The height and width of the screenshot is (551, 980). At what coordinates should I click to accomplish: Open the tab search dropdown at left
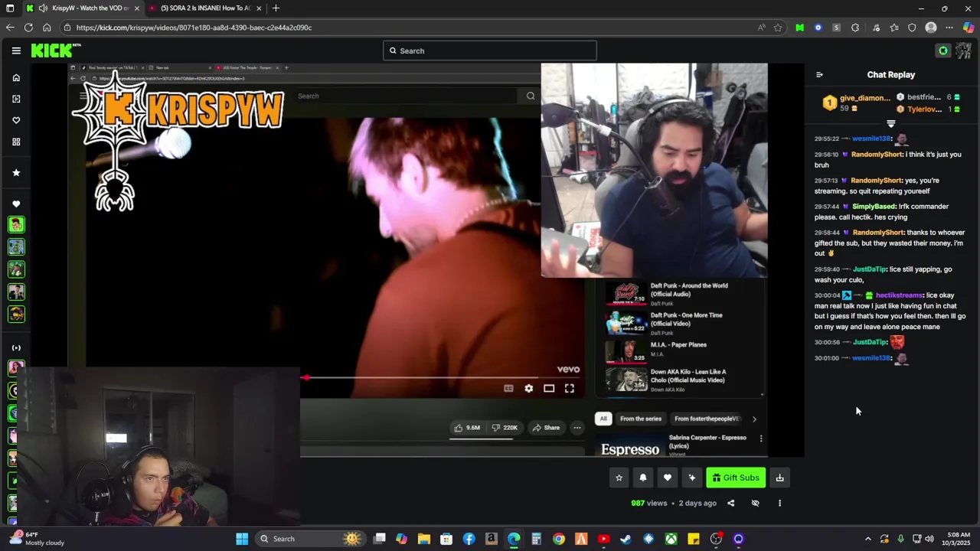click(x=10, y=8)
